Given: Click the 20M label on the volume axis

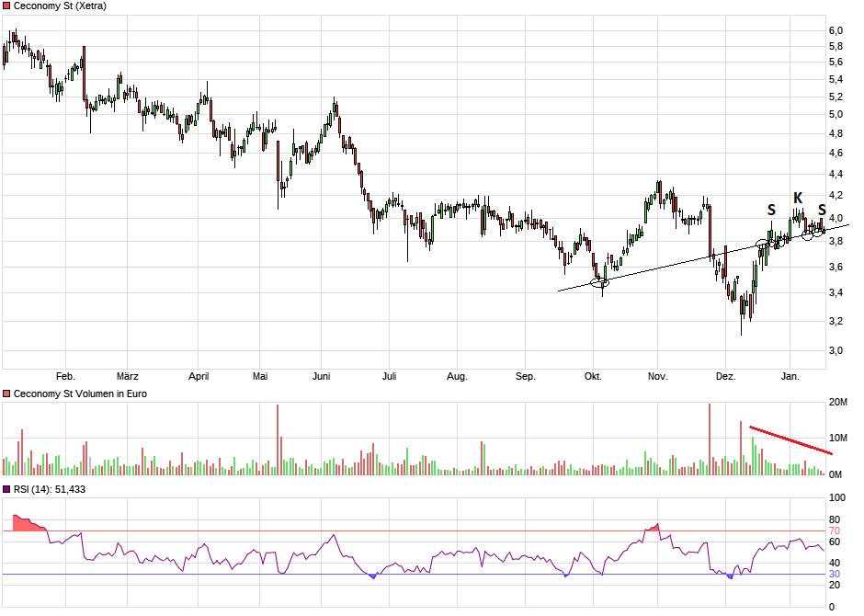Looking at the screenshot, I should 837,403.
